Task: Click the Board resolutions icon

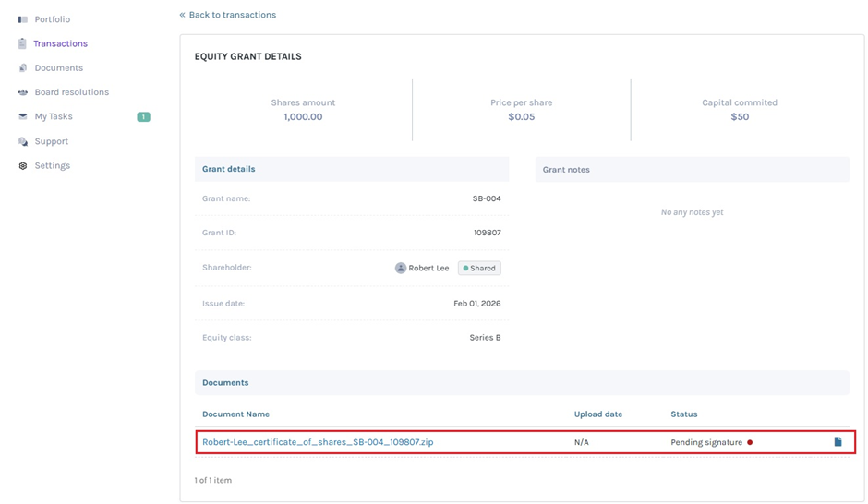Action: (x=23, y=92)
